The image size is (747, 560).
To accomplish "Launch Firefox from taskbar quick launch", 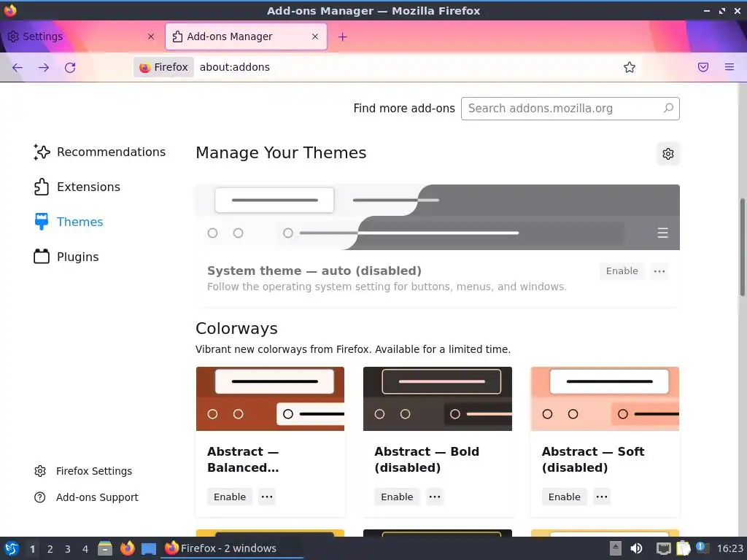I will (127, 548).
